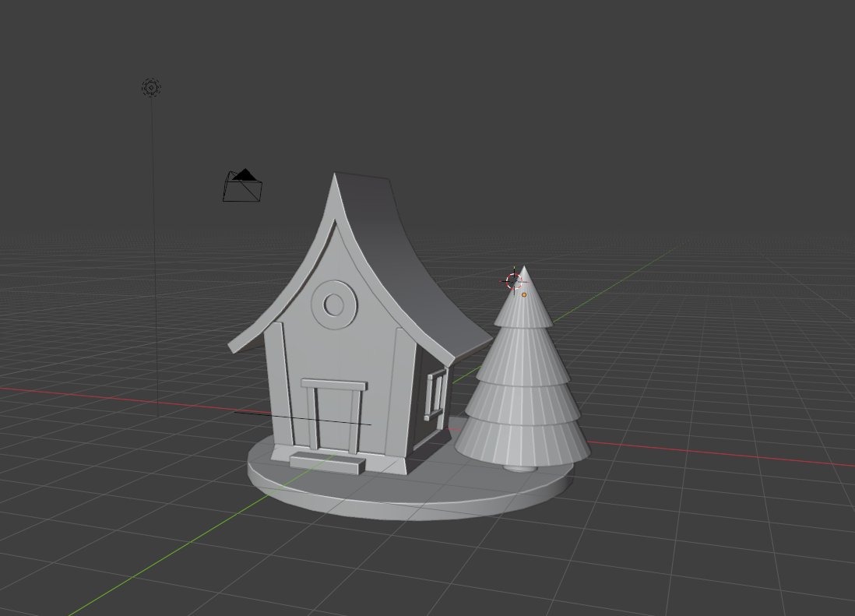Select the camera object in viewport

pos(243,185)
